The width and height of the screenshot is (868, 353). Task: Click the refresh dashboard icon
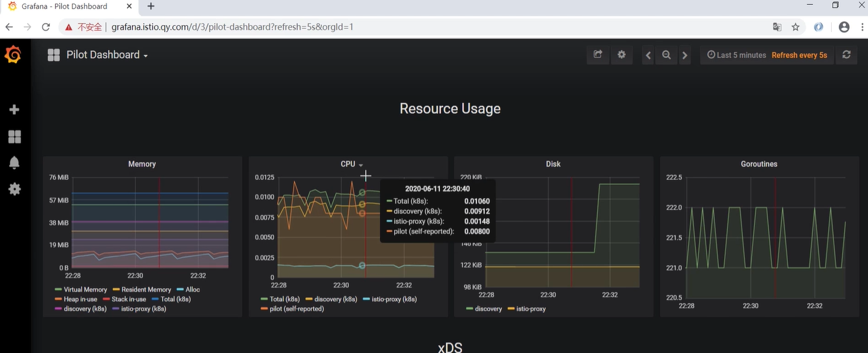tap(846, 55)
